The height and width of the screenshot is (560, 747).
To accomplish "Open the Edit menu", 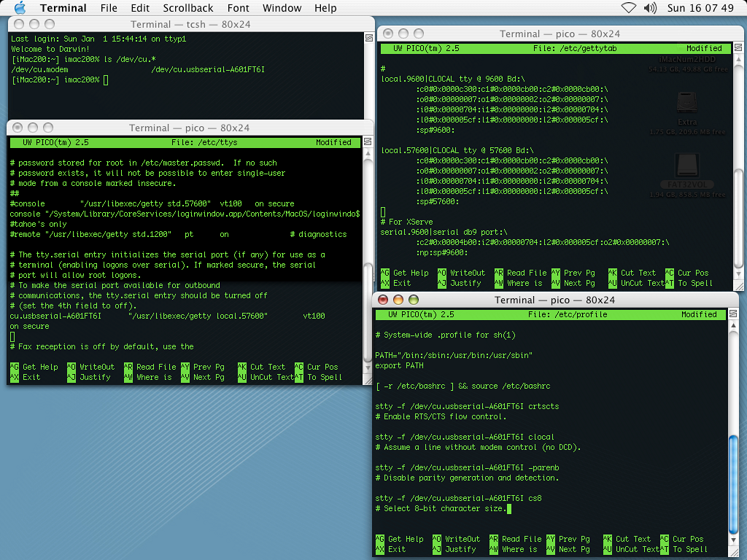I will pyautogui.click(x=140, y=8).
